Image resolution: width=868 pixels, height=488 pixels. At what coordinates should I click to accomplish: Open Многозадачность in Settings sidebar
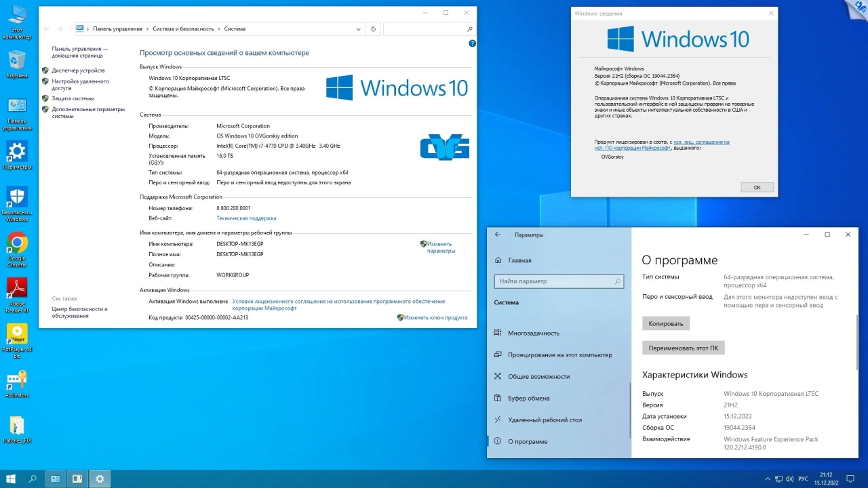coord(534,333)
